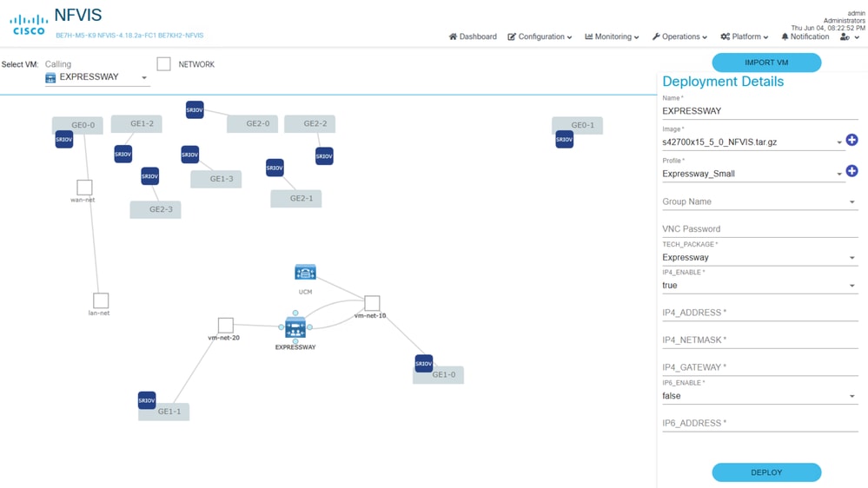Open the Notification menu
The height and width of the screenshot is (488, 868).
coord(805,36)
